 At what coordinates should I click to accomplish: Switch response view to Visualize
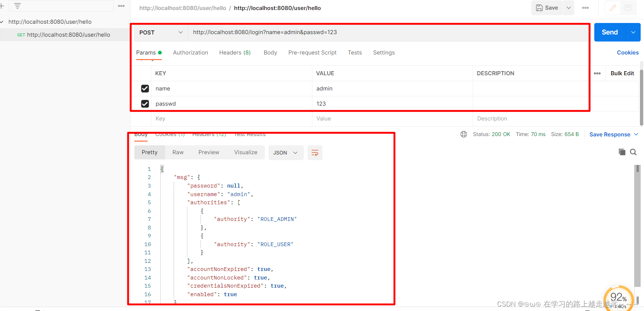[246, 152]
